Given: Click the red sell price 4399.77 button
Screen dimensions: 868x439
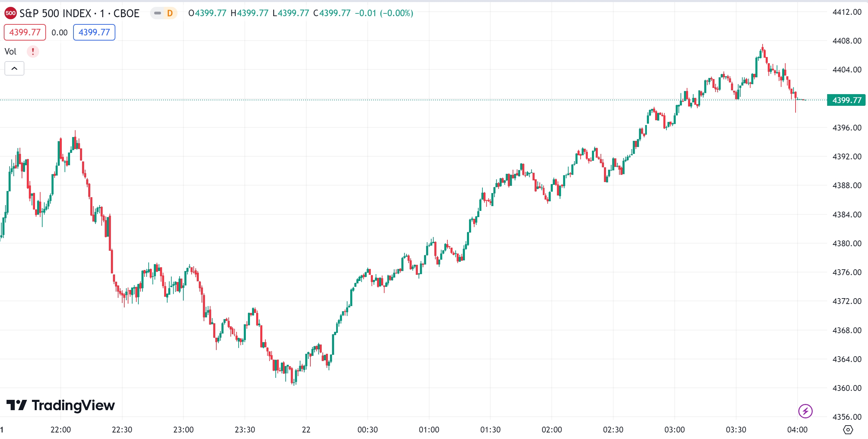Looking at the screenshot, I should point(25,32).
